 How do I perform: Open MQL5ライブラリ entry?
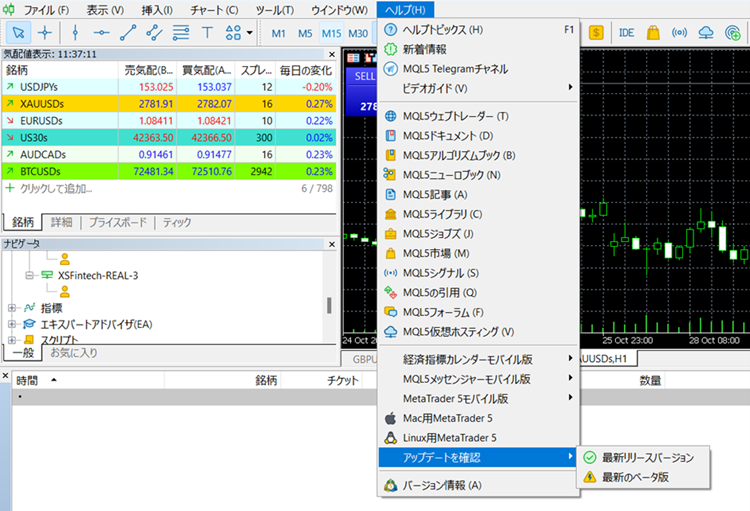coord(479,214)
